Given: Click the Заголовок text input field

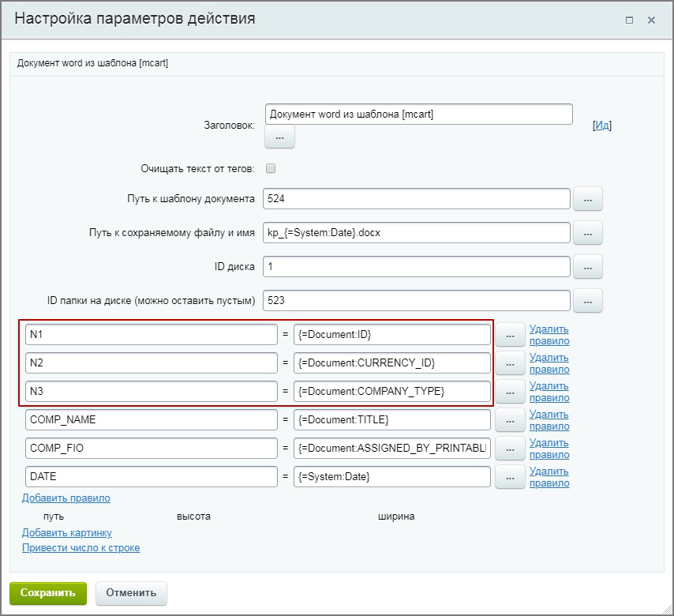Looking at the screenshot, I should click(418, 115).
